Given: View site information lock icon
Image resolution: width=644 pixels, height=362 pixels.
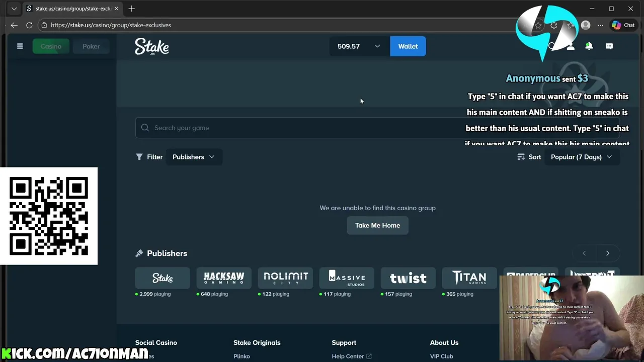Looking at the screenshot, I should 44,25.
